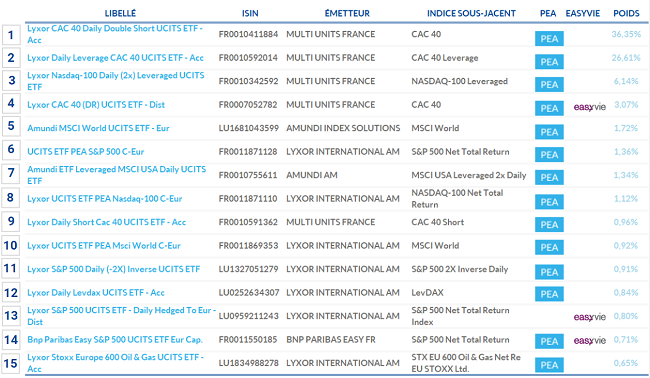Open Lyxor Stoxx Europe 600 Oil & Gas link
Screen dimensions: 650x378
pos(115,363)
